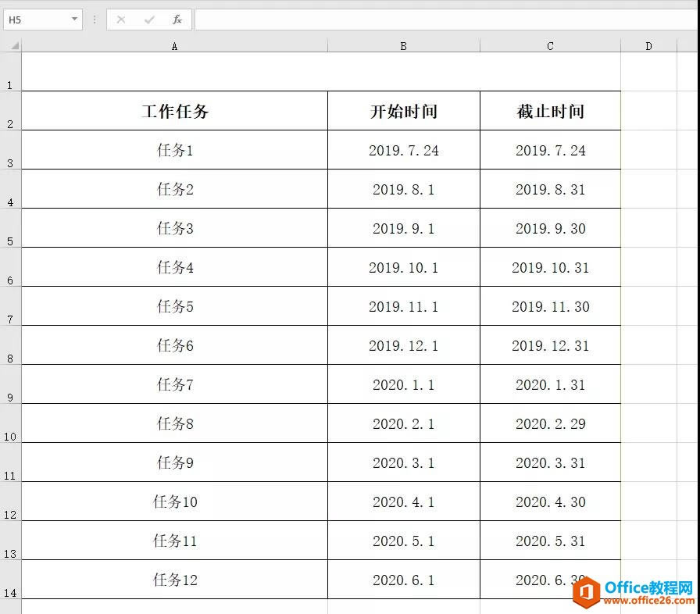The height and width of the screenshot is (614, 700).
Task: Select row 5 header
Action: click(10, 228)
